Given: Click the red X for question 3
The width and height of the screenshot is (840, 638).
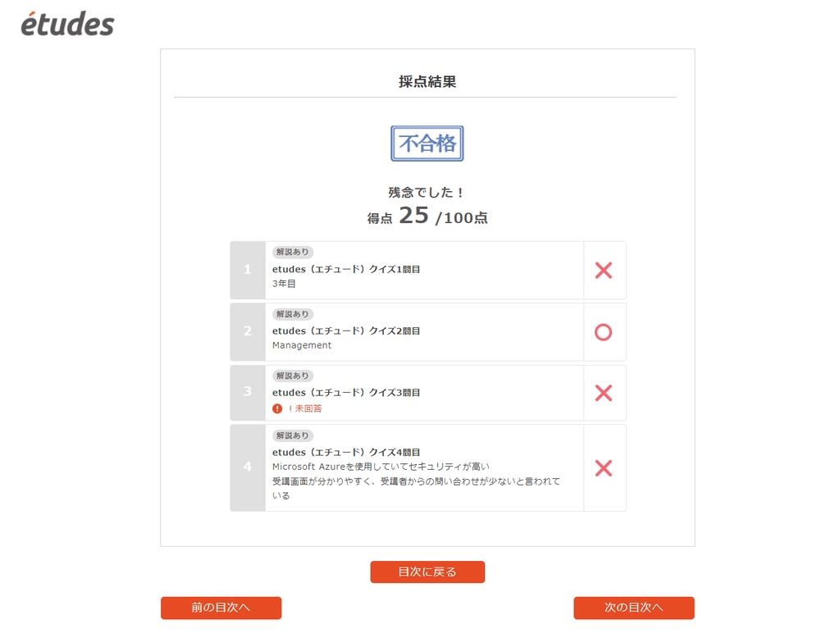Looking at the screenshot, I should click(603, 393).
